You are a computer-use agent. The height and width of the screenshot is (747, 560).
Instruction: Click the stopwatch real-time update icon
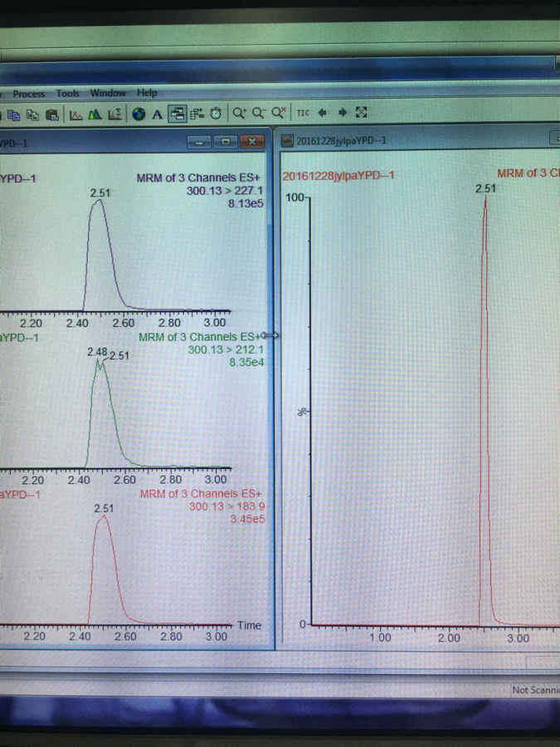[216, 113]
